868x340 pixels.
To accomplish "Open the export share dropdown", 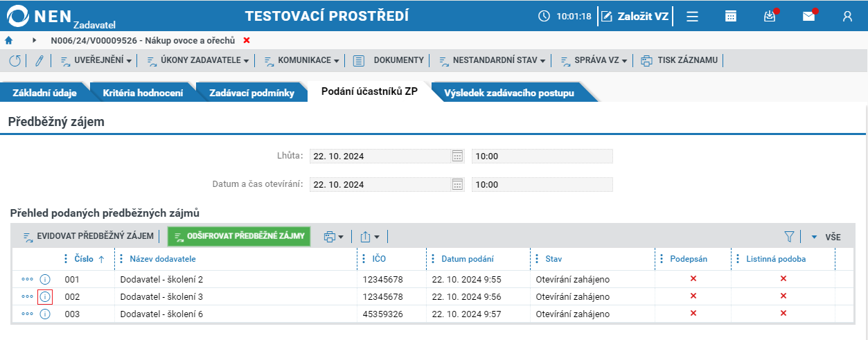I will click(370, 237).
